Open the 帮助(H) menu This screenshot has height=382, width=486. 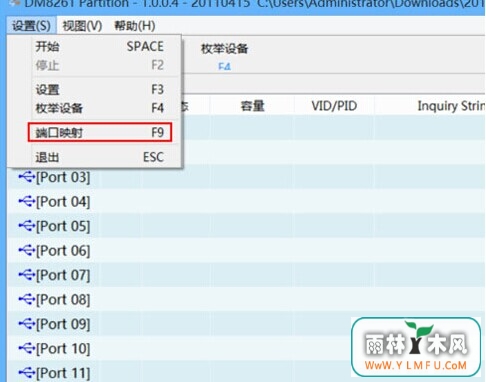135,26
